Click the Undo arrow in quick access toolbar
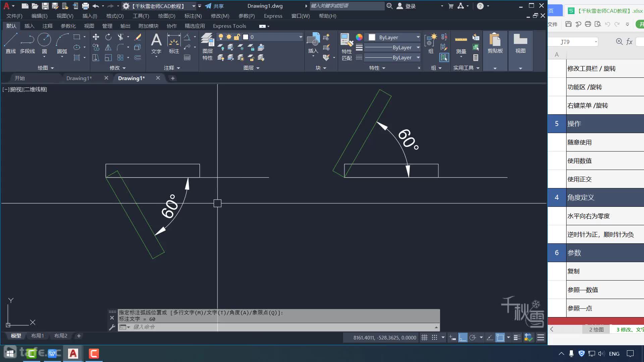 (x=96, y=6)
